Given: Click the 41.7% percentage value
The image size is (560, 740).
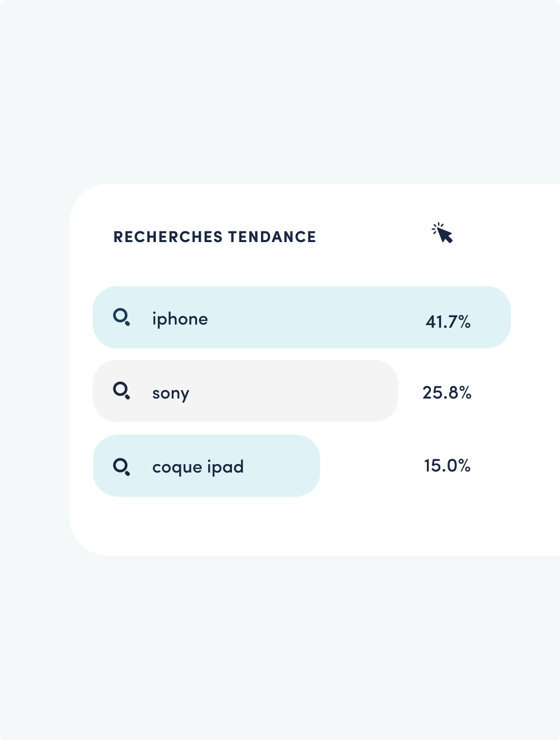Looking at the screenshot, I should click(448, 321).
